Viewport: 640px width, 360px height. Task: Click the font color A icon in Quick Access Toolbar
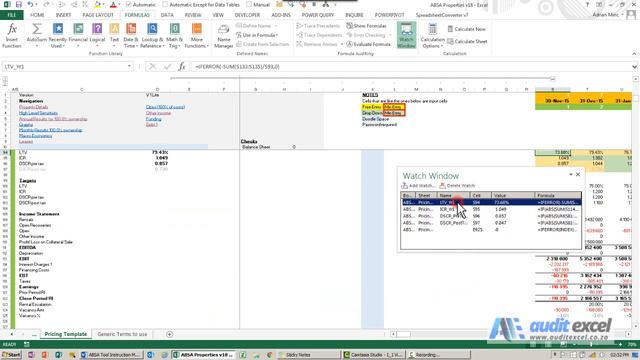coord(113,5)
